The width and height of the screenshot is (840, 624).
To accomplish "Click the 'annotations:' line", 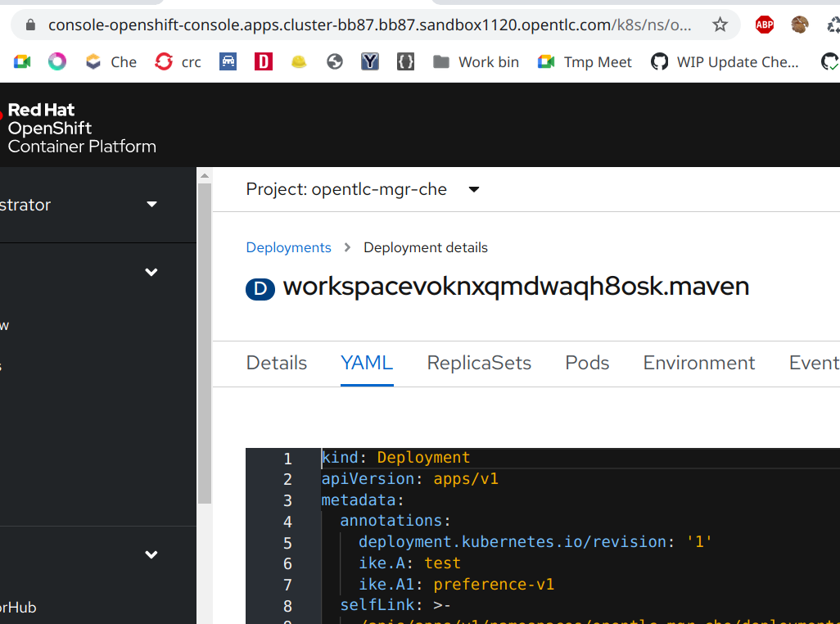I will tap(395, 521).
